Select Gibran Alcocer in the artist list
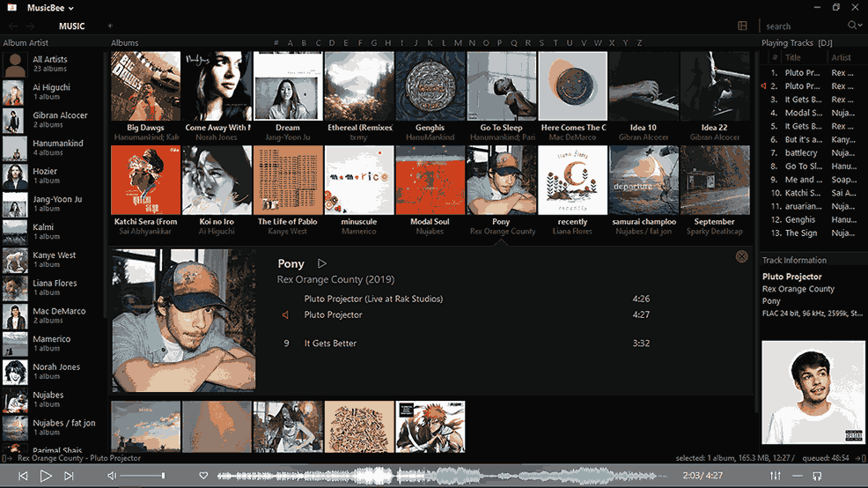Image resolution: width=868 pixels, height=488 pixels. [53, 120]
